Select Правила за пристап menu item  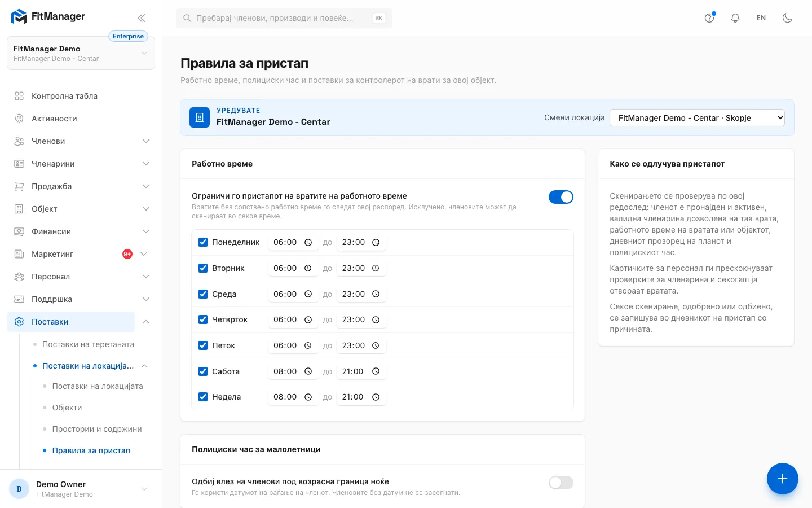click(91, 450)
